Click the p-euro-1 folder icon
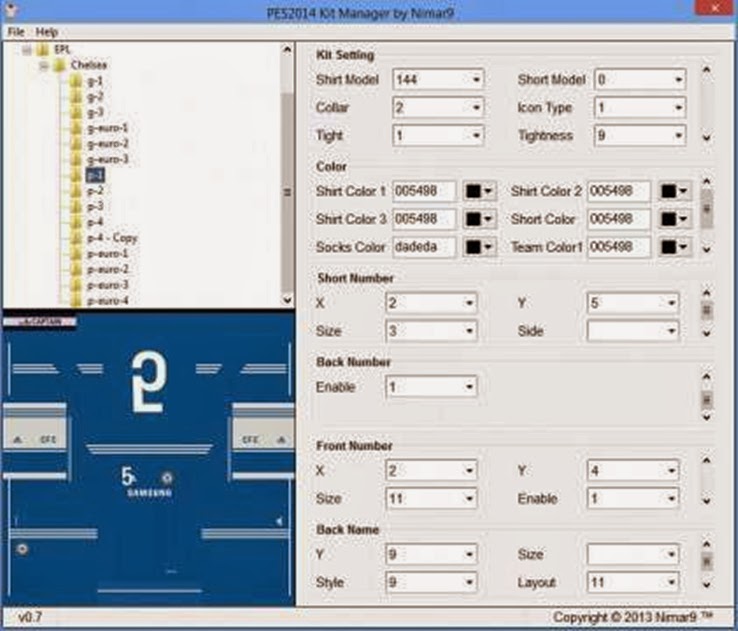The width and height of the screenshot is (738, 631). point(76,253)
